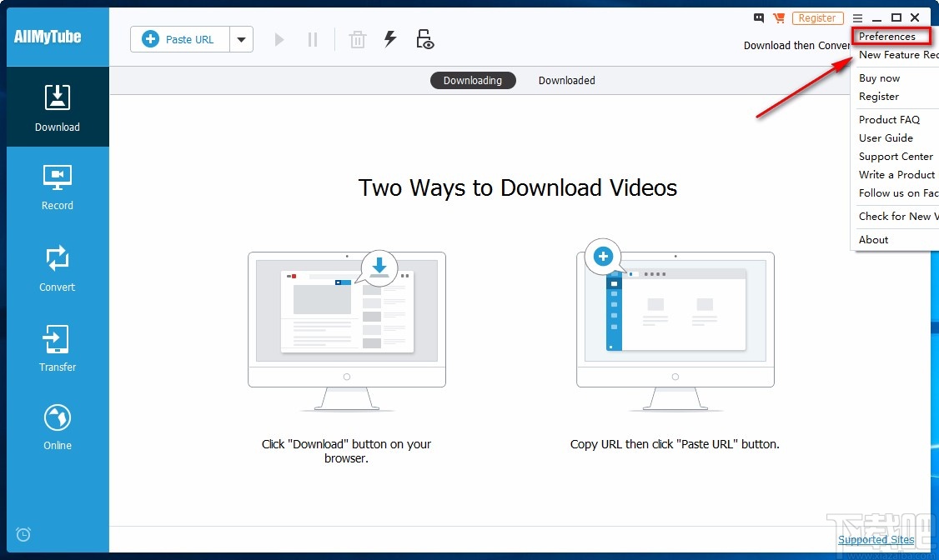The height and width of the screenshot is (560, 939).
Task: Click the Paste URL illustration
Action: (x=675, y=326)
